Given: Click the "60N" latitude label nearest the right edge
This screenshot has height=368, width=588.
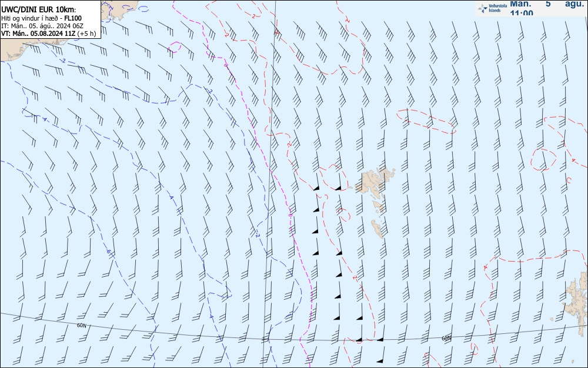Looking at the screenshot, I should [446, 339].
